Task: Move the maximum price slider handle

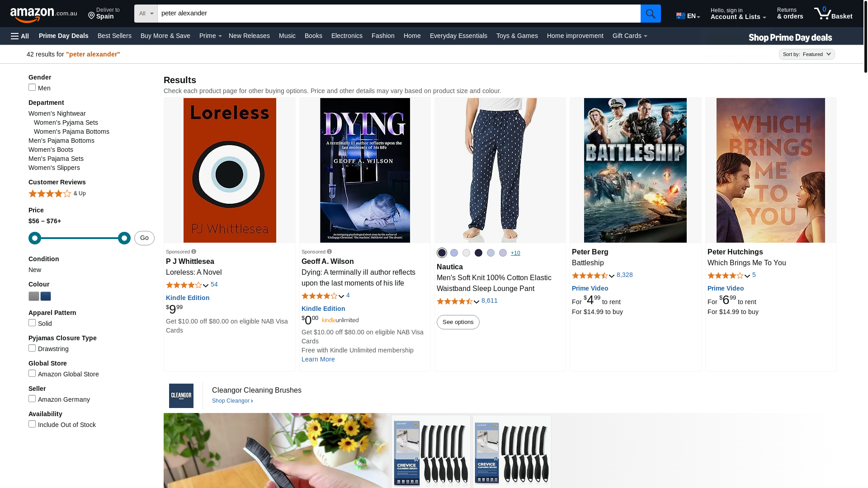Action: [124, 238]
